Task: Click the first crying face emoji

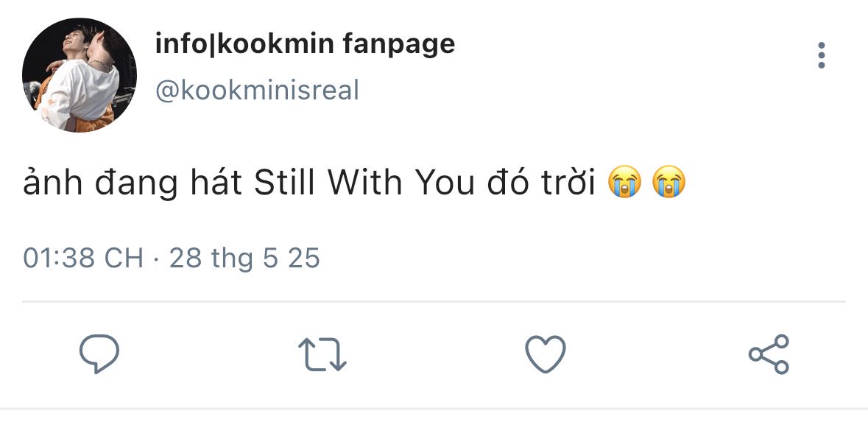Action: (625, 183)
